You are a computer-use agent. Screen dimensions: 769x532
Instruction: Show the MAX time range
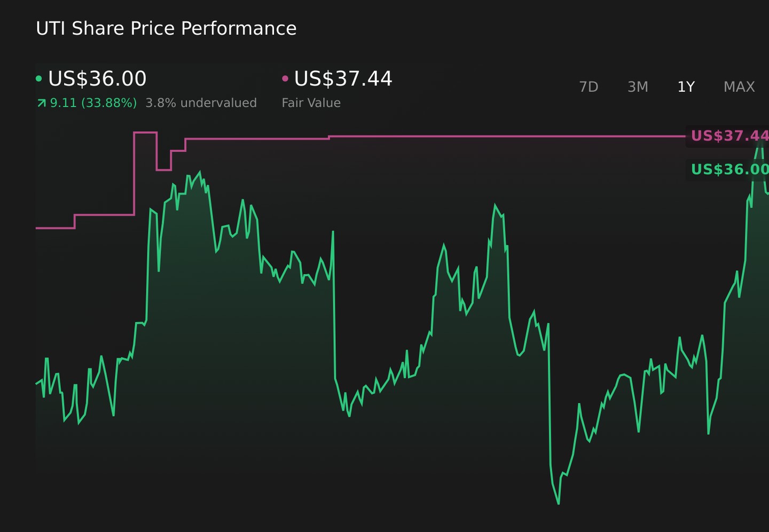(x=739, y=87)
